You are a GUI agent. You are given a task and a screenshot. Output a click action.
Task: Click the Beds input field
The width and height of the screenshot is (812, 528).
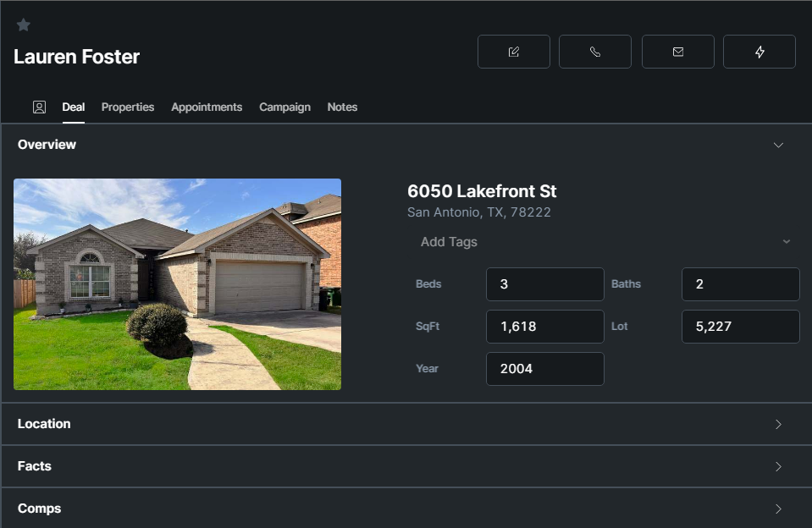pyautogui.click(x=544, y=284)
